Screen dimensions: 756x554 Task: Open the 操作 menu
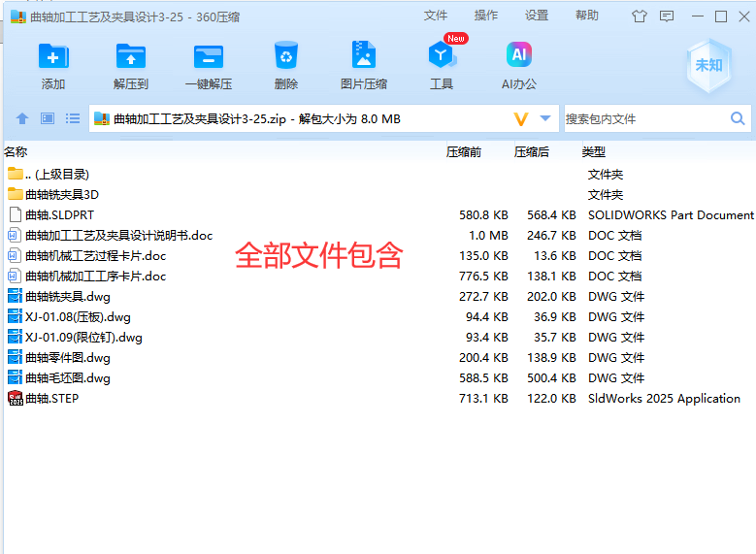pyautogui.click(x=486, y=16)
